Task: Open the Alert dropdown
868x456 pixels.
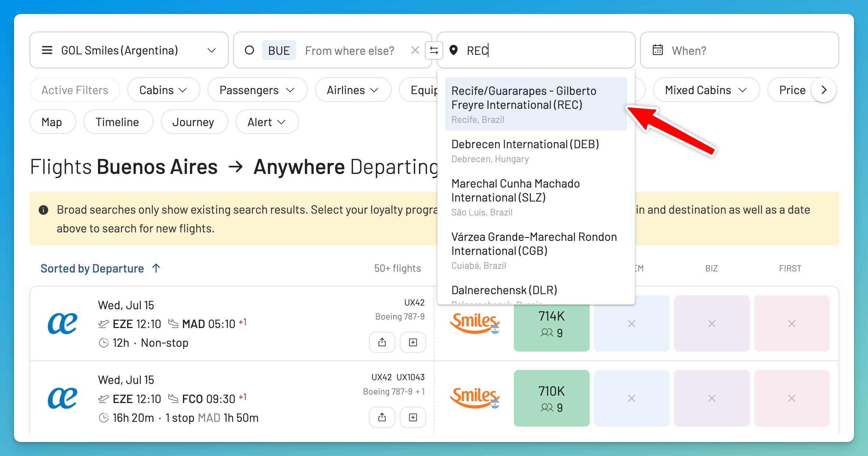Action: coord(267,122)
